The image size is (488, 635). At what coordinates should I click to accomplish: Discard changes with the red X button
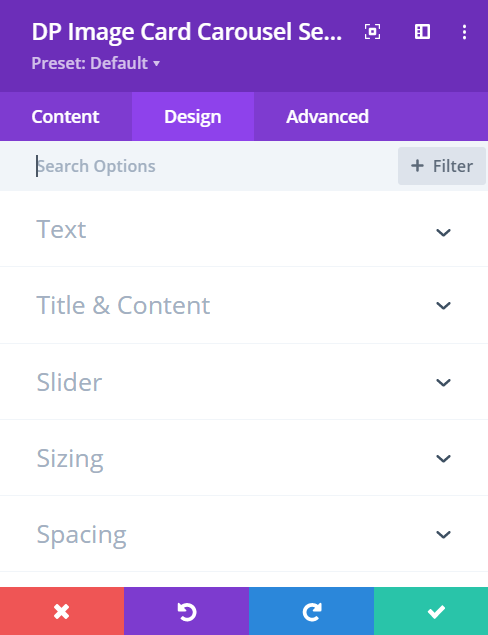point(62,611)
